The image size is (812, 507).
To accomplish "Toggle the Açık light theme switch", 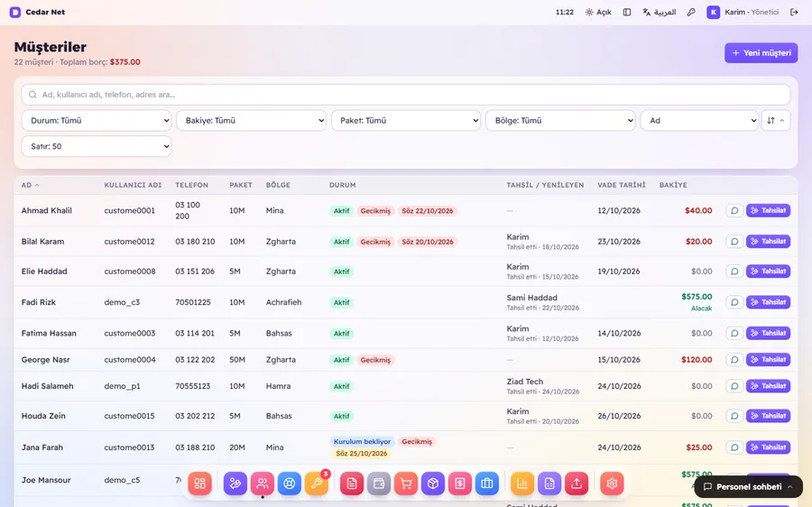I will [x=598, y=12].
